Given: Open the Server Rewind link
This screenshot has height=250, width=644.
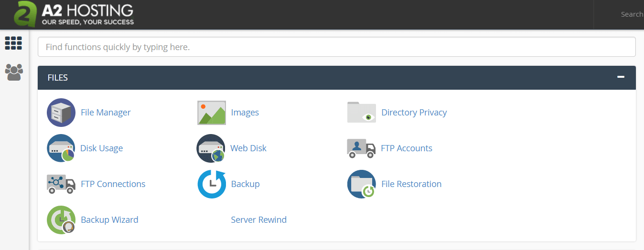Looking at the screenshot, I should tap(258, 220).
